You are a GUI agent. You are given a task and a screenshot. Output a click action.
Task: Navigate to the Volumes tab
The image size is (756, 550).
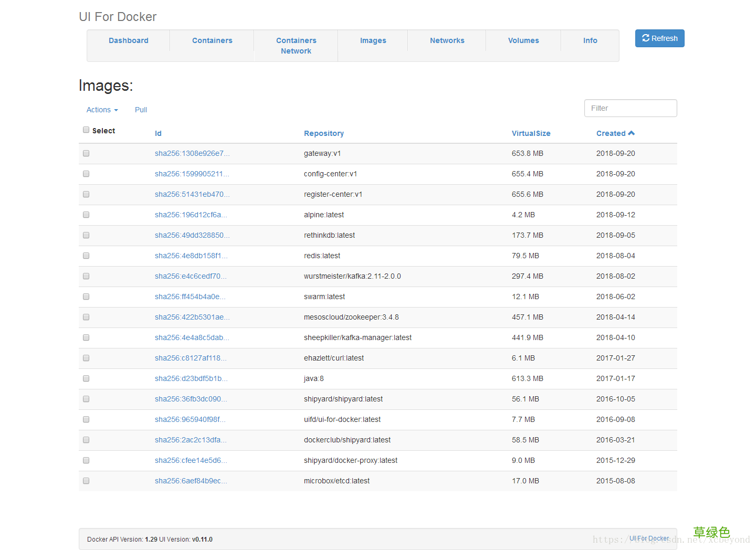tap(523, 40)
